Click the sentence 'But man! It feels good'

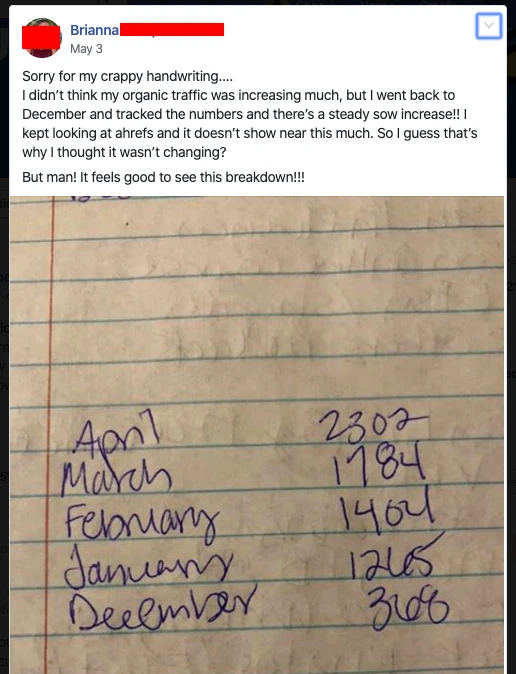pos(163,178)
